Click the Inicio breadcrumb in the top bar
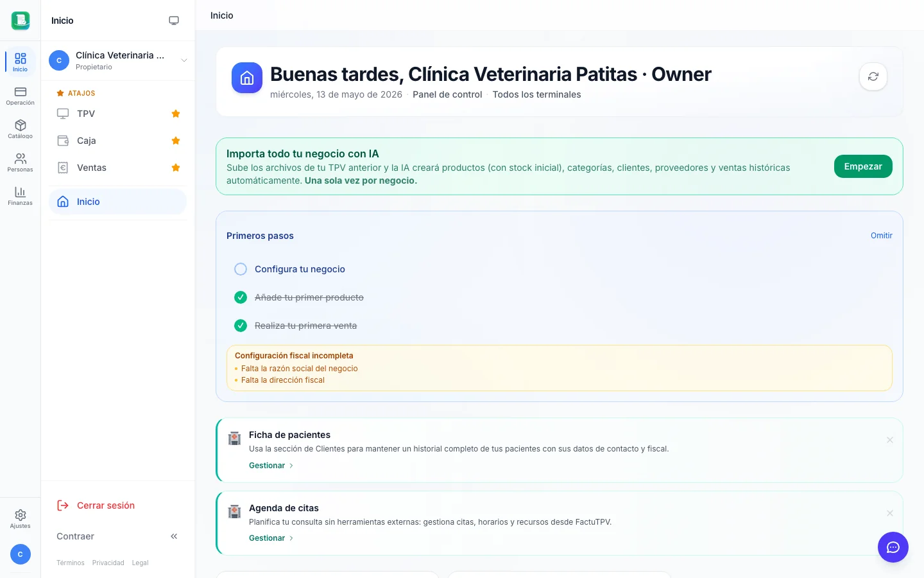Viewport: 924px width, 578px height. click(221, 15)
